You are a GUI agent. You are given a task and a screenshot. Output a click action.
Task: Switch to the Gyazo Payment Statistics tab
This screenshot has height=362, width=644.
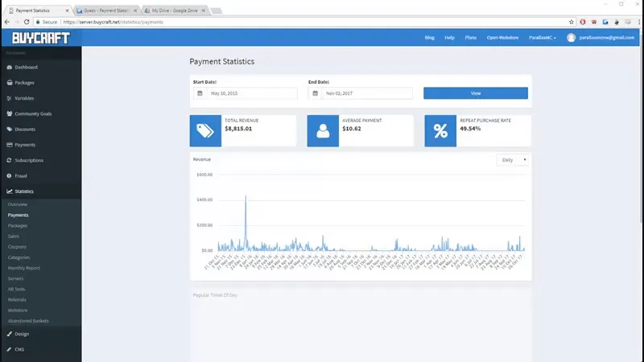point(107,10)
